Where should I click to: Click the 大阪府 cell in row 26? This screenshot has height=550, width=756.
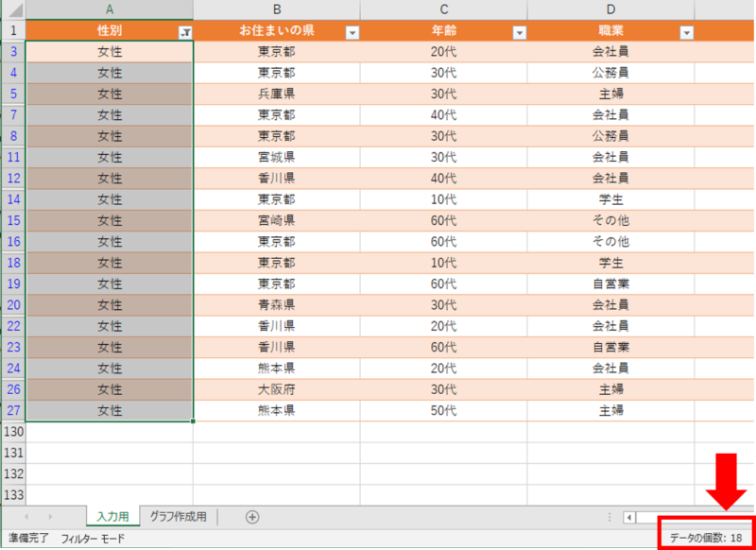[x=277, y=389]
